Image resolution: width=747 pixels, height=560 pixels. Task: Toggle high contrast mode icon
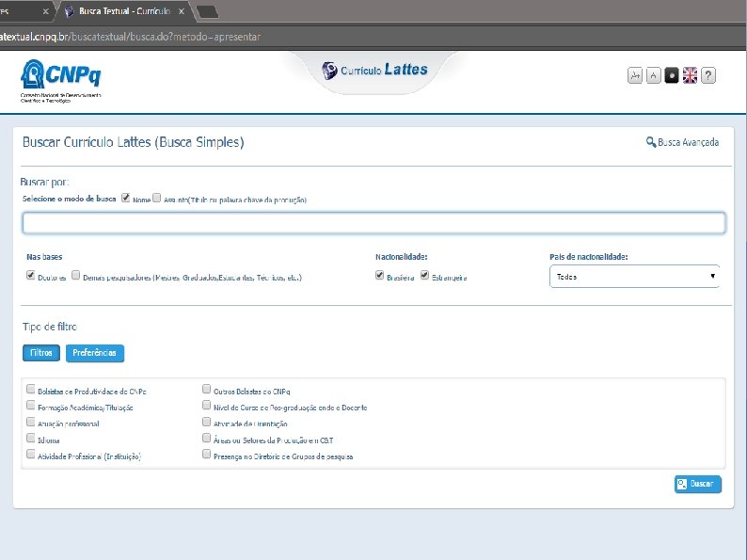[671, 75]
